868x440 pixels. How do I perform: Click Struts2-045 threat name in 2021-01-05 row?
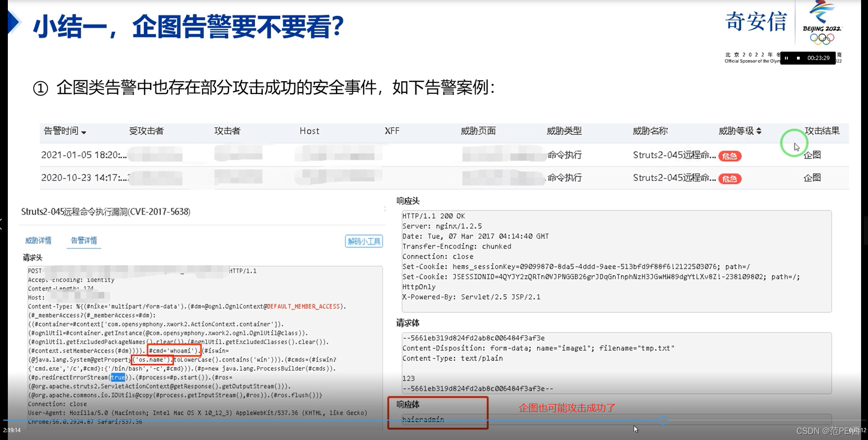[674, 155]
